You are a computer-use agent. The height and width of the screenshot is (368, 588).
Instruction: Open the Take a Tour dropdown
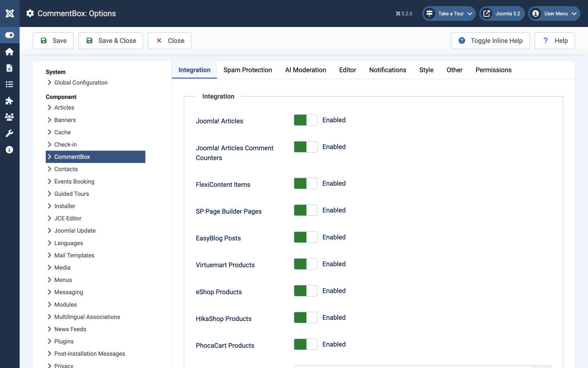coord(449,13)
